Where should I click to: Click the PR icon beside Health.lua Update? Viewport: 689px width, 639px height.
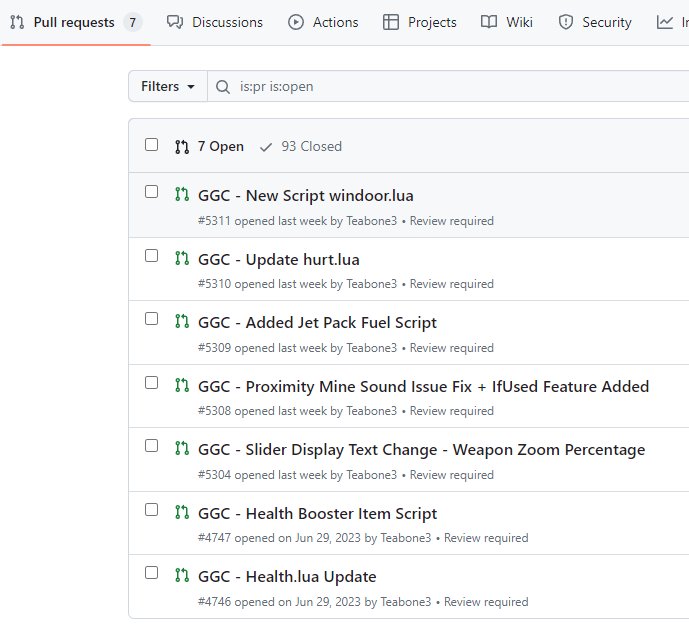181,576
